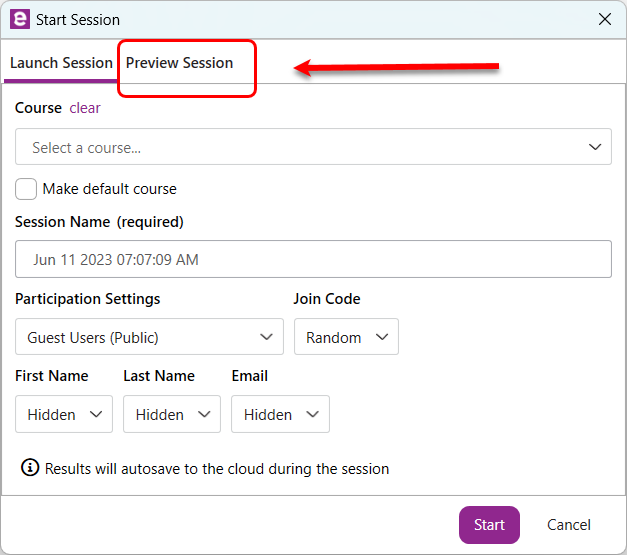
Task: Cancel the session dialog
Action: (x=568, y=525)
